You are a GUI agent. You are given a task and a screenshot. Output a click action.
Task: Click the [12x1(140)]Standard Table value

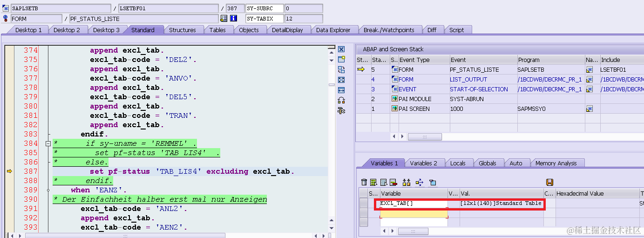click(x=501, y=203)
